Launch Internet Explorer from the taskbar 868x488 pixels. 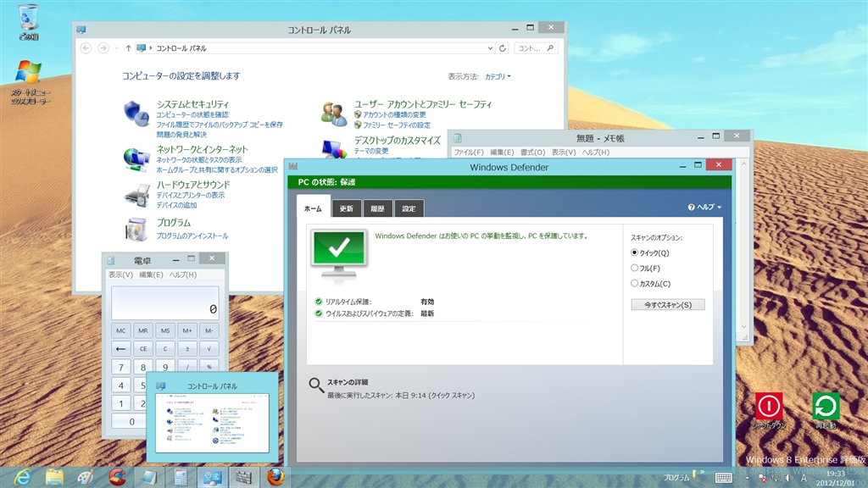click(x=23, y=477)
